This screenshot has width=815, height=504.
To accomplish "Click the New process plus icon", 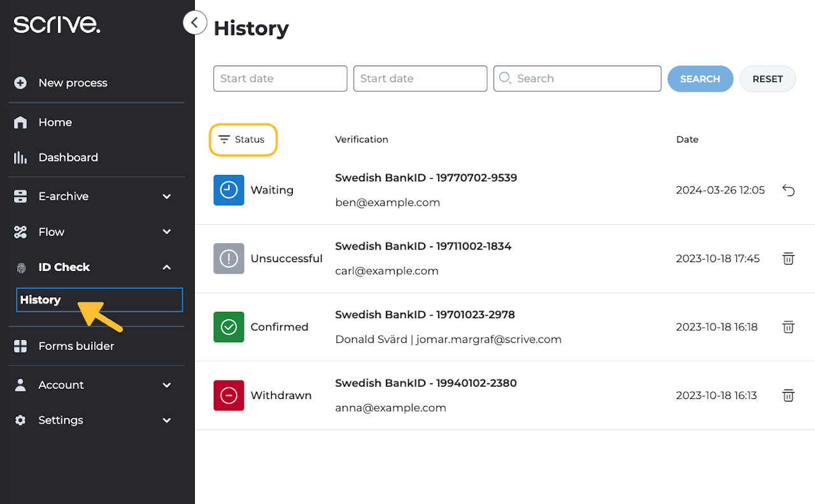I will [20, 83].
